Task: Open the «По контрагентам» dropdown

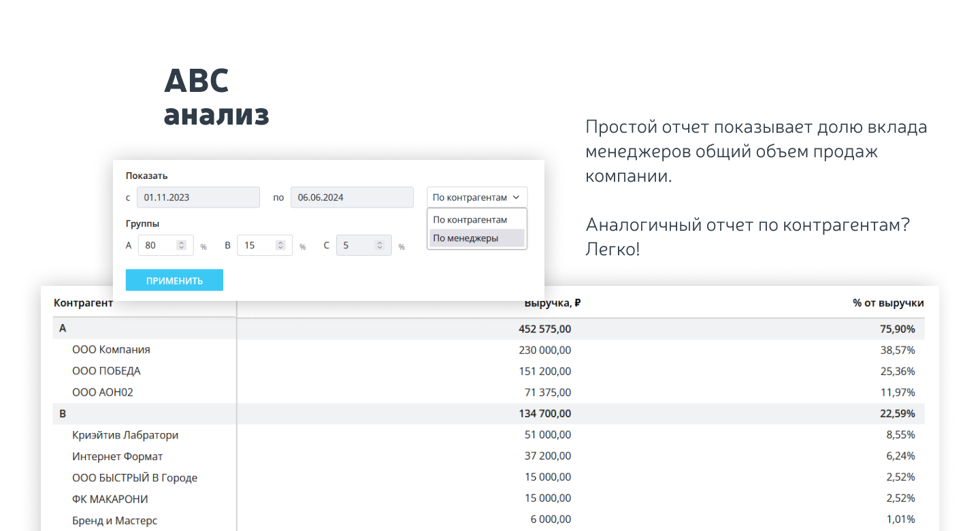Action: tap(476, 197)
